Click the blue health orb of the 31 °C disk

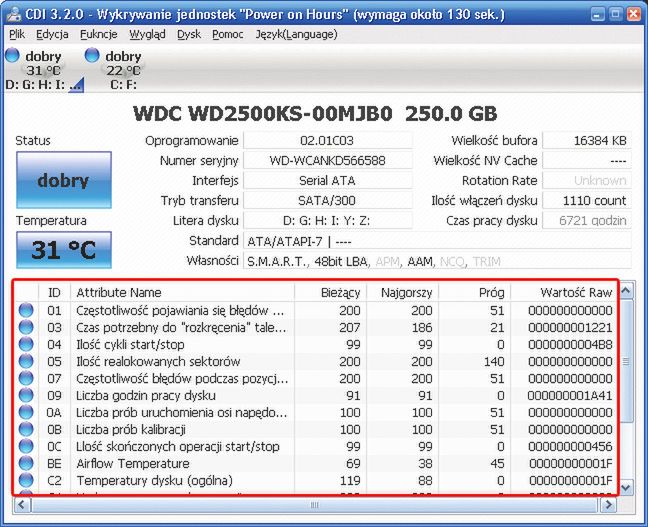click(12, 55)
